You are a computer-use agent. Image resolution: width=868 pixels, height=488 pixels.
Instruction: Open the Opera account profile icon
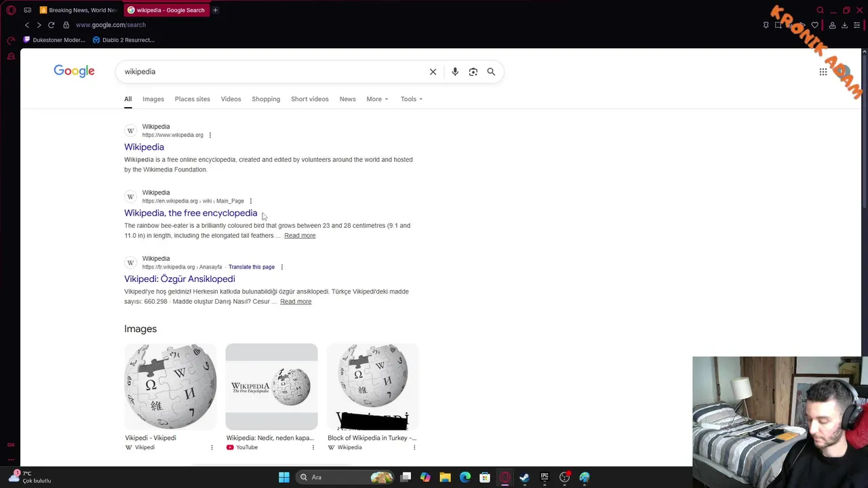click(x=832, y=25)
